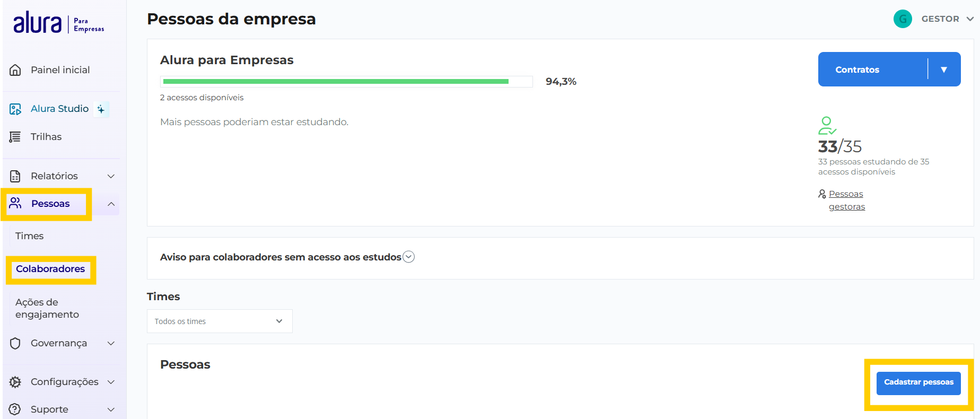Open the Times submenu item

30,236
